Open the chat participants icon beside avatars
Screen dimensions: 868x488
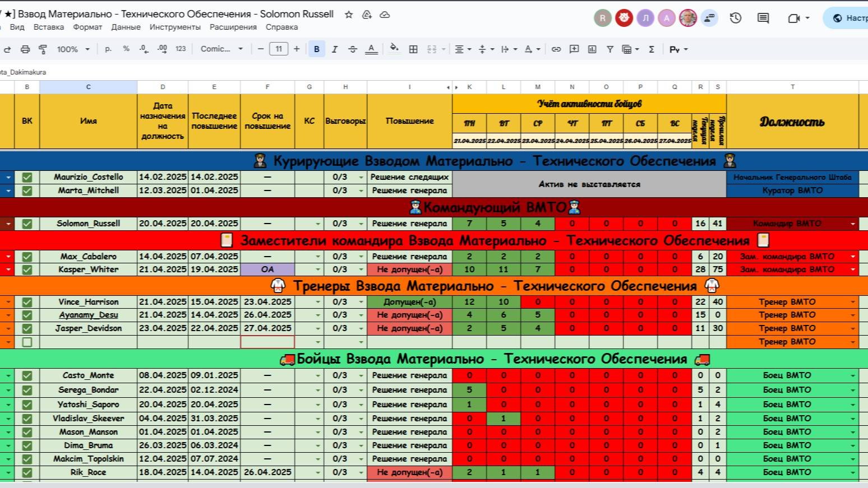tap(710, 18)
